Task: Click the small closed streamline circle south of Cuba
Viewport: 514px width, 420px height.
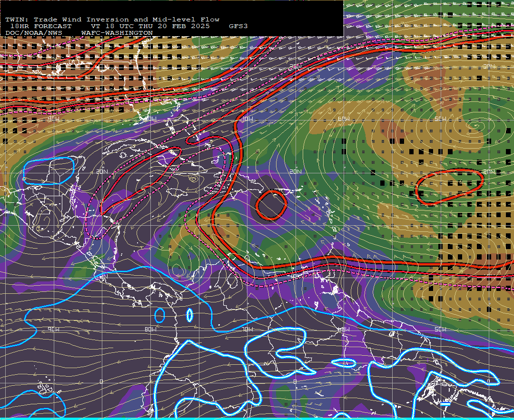Action: click(193, 179)
